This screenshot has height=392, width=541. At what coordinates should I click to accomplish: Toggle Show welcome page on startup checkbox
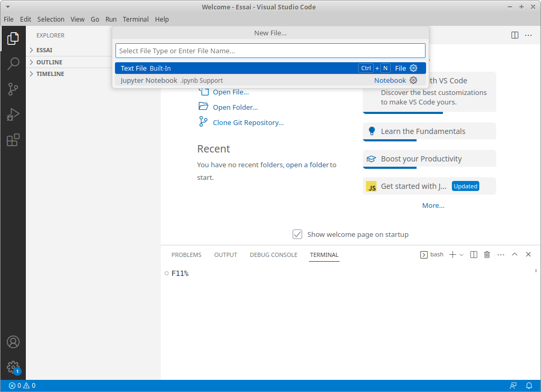[297, 234]
